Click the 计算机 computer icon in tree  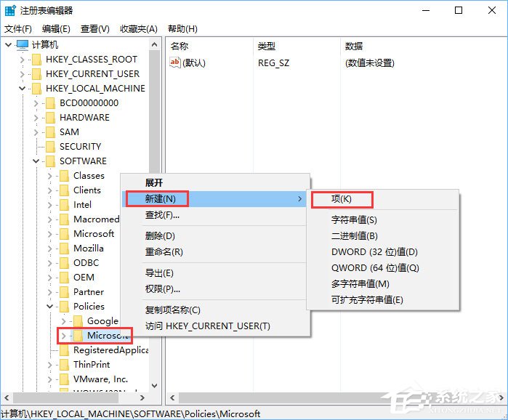[23, 44]
